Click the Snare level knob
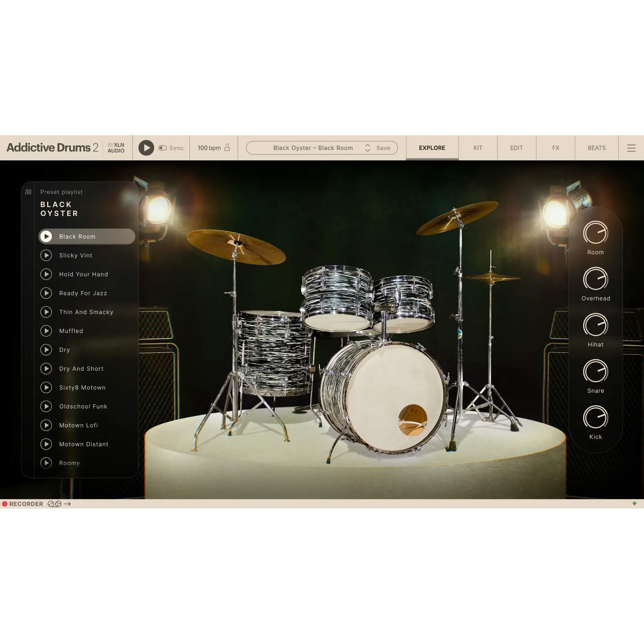Screen dimensions: 644x644 pyautogui.click(x=595, y=371)
